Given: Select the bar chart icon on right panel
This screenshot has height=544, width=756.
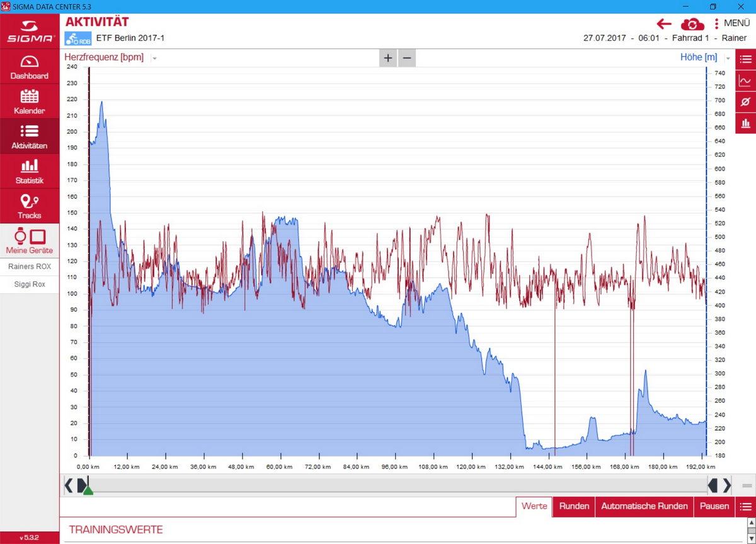Looking at the screenshot, I should [745, 123].
